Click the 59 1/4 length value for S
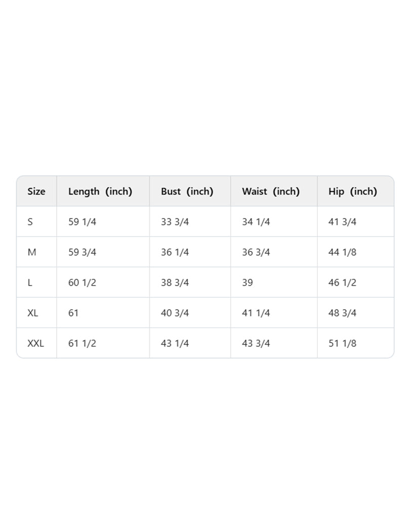Screen dimensions: 405x532 tap(82, 222)
